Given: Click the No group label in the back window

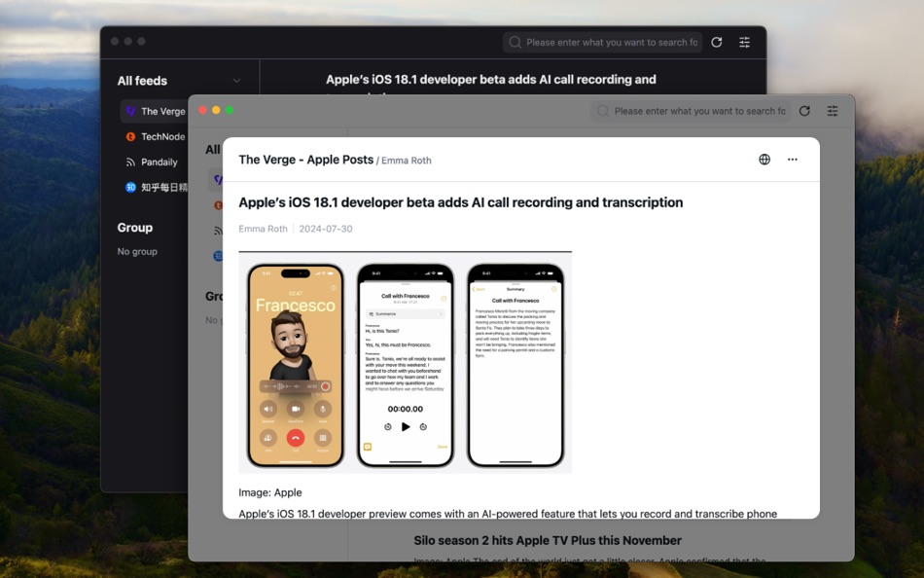Looking at the screenshot, I should pos(137,251).
